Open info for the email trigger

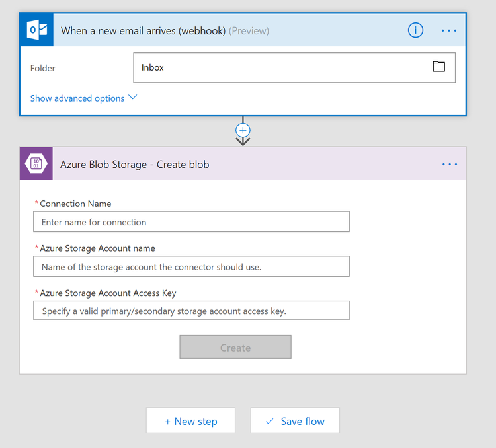click(x=415, y=30)
